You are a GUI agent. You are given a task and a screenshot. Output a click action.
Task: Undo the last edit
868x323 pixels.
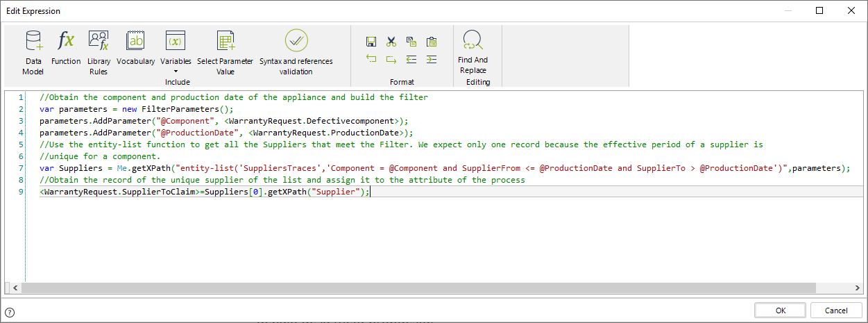(371, 60)
